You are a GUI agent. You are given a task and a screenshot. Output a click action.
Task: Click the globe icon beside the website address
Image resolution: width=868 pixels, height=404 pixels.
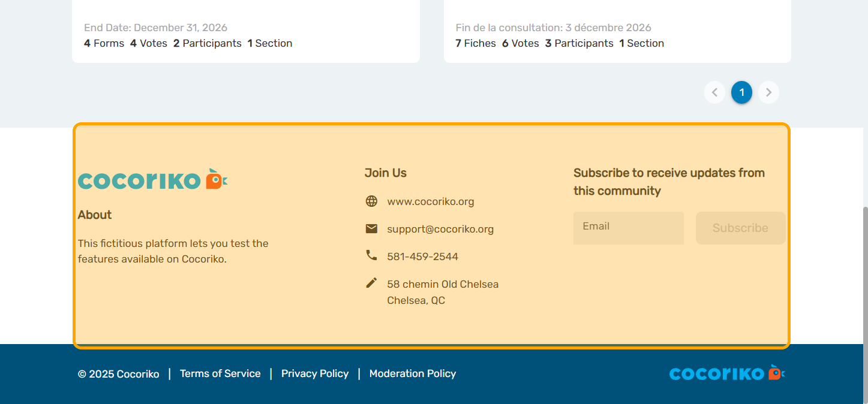[371, 201]
